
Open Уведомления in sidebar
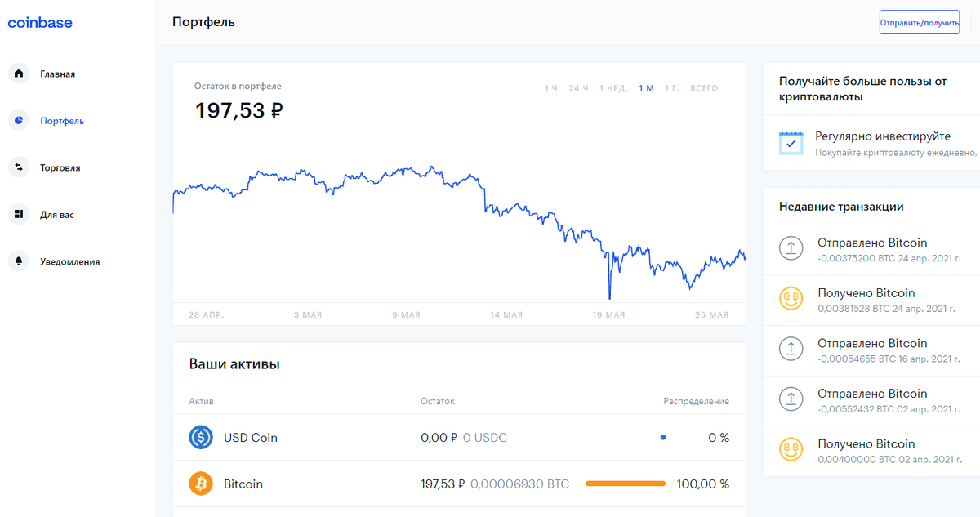(70, 262)
